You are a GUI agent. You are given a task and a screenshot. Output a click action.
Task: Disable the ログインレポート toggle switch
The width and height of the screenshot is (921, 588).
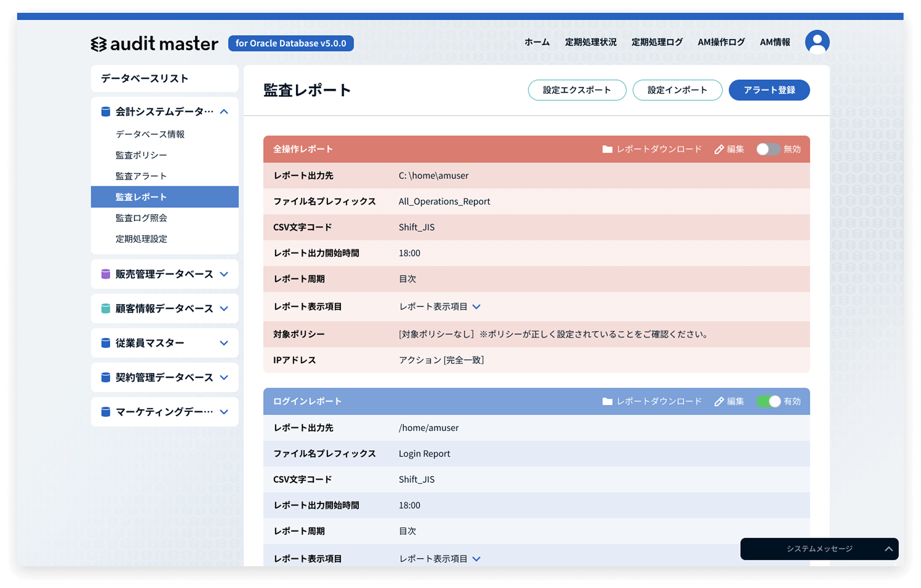768,401
